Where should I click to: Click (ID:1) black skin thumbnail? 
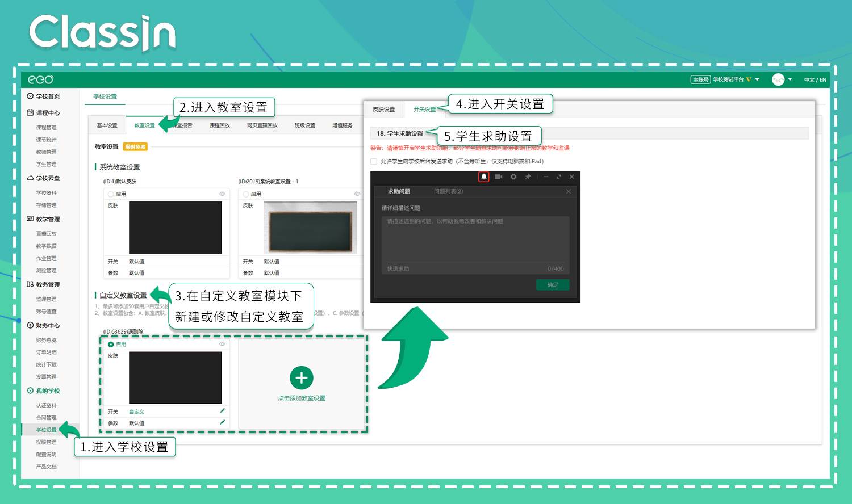(x=176, y=228)
